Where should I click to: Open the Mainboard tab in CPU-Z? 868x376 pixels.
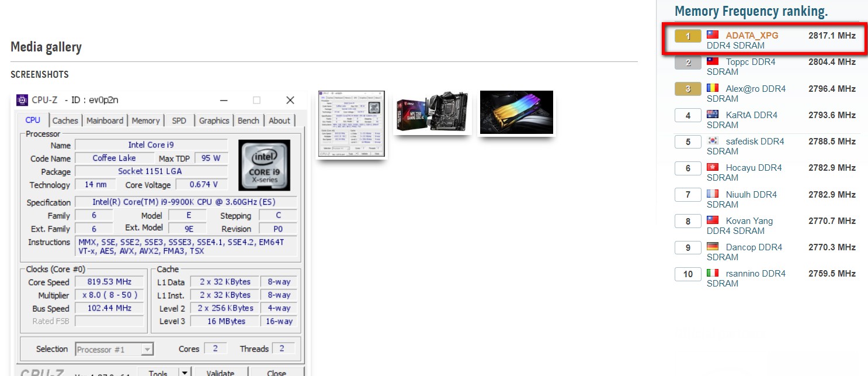105,120
